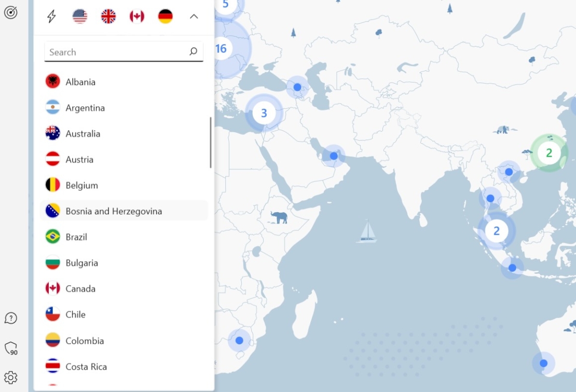Image resolution: width=576 pixels, height=392 pixels.
Task: Click the magnifier icon in the search bar
Action: (x=193, y=51)
